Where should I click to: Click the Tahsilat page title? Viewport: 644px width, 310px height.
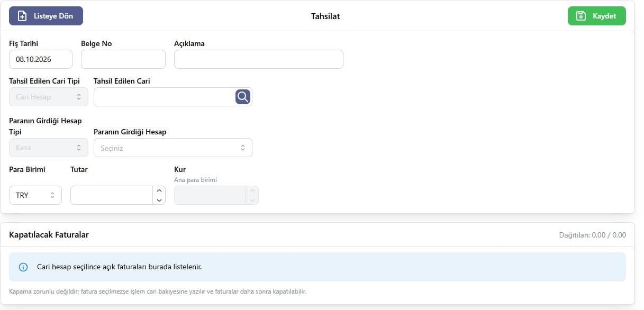point(325,16)
